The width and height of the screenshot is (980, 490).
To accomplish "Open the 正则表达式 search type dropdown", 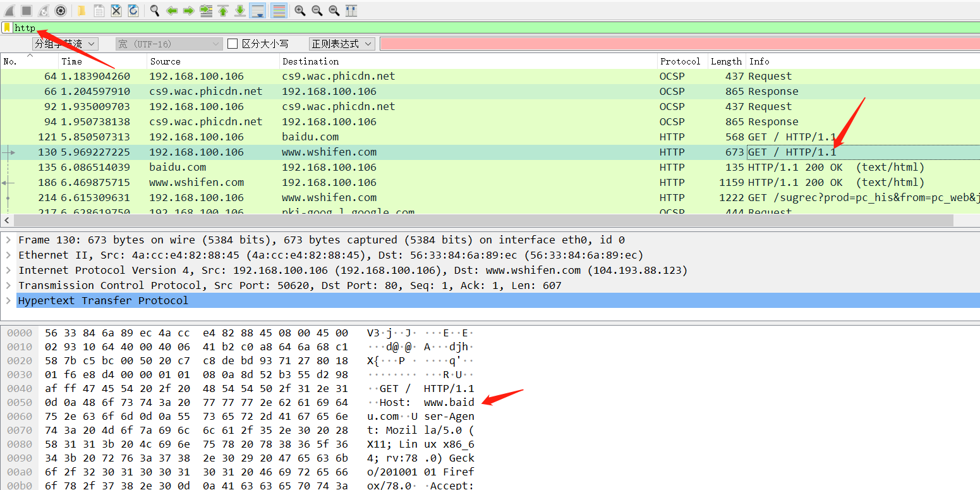I will tap(342, 44).
